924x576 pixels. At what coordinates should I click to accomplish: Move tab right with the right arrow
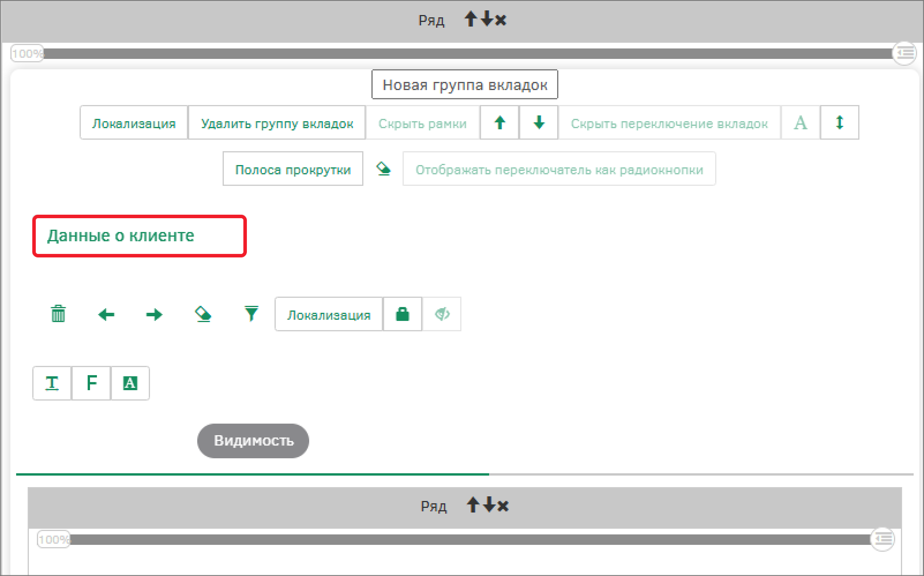[154, 315]
